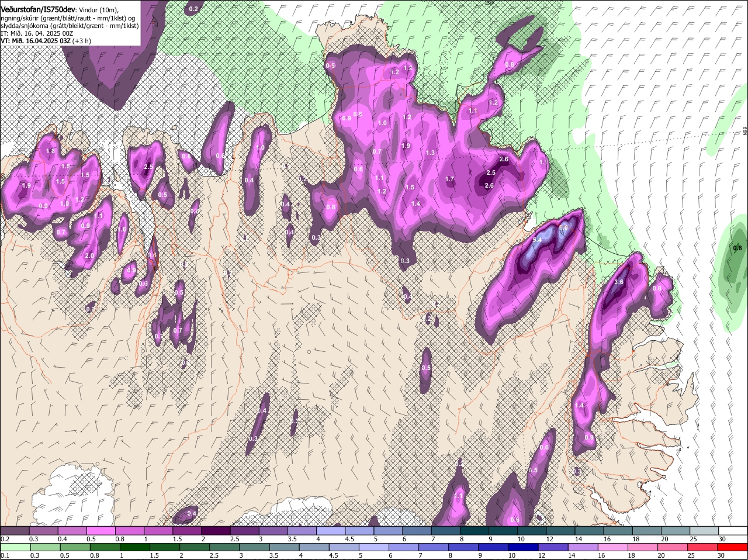Click the 0.2 label under the upper scale
The width and height of the screenshot is (748, 560).
[5, 538]
